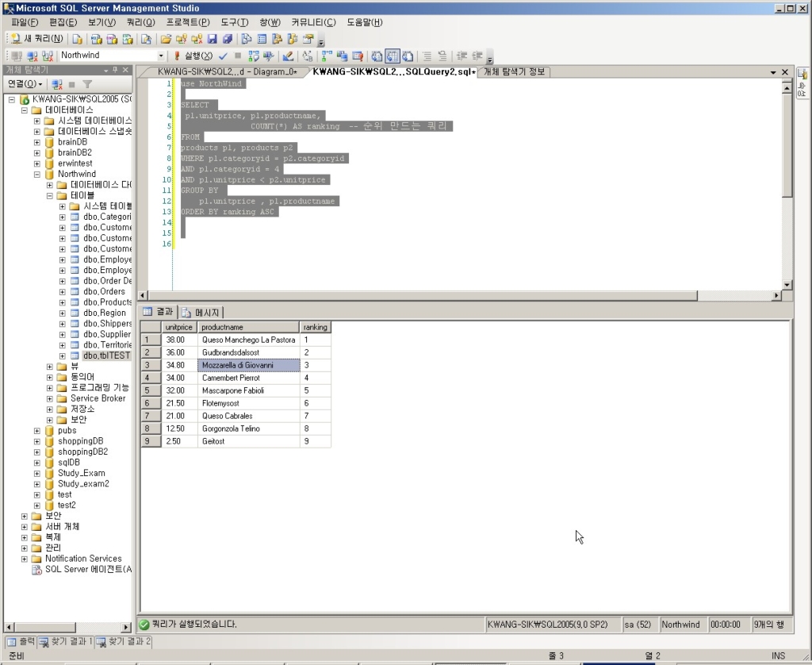Select the Queso Manchego La Pastora cell
The height and width of the screenshot is (665, 812).
pos(248,340)
